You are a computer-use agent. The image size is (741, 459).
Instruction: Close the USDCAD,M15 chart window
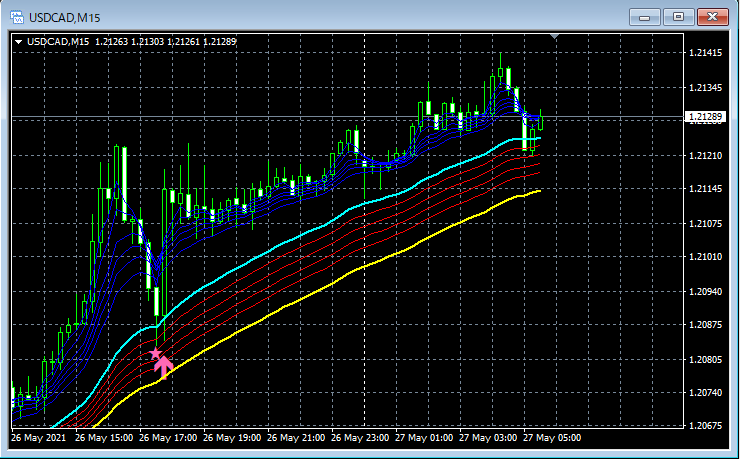pyautogui.click(x=713, y=17)
